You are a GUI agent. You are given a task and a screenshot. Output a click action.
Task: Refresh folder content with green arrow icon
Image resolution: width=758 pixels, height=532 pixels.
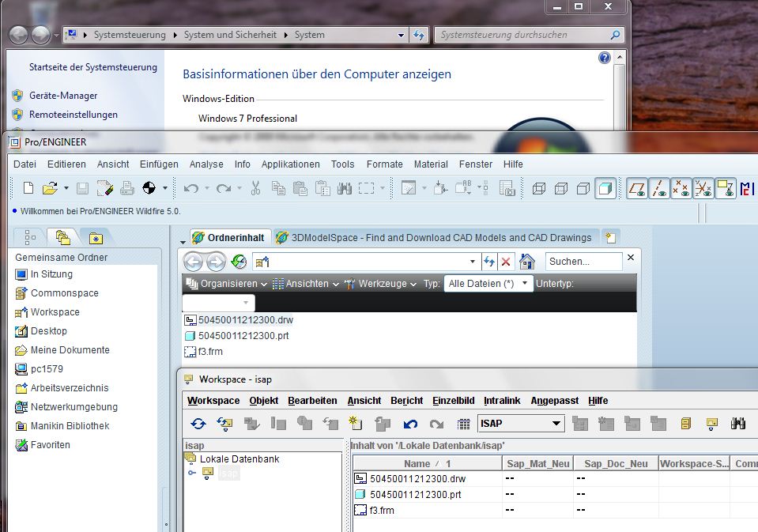point(239,262)
